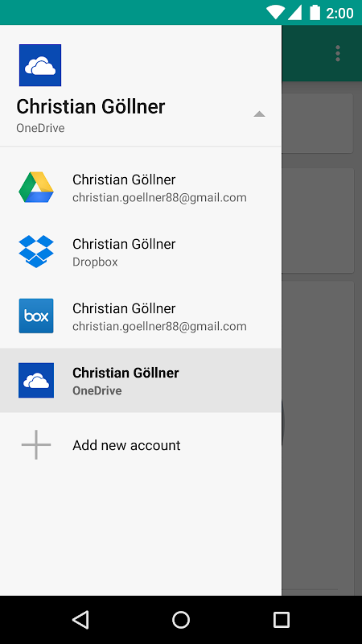Image resolution: width=362 pixels, height=644 pixels.
Task: Tap the Android back navigation button
Action: [x=80, y=620]
